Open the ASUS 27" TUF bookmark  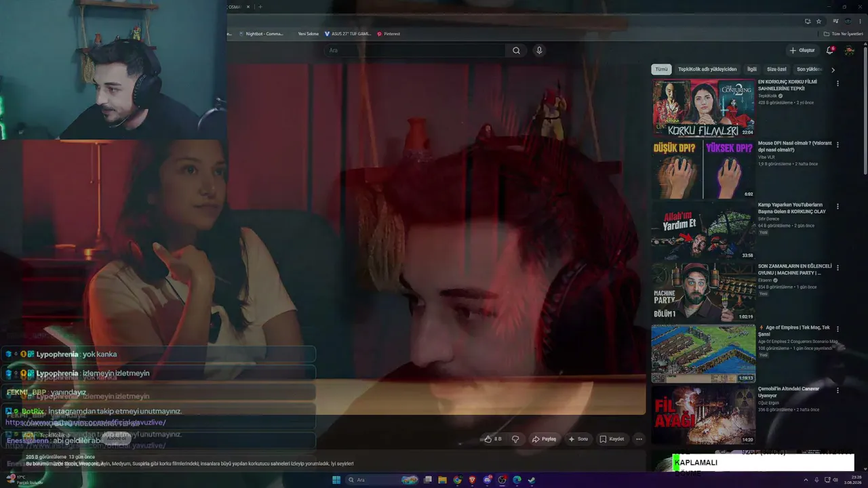tap(348, 34)
